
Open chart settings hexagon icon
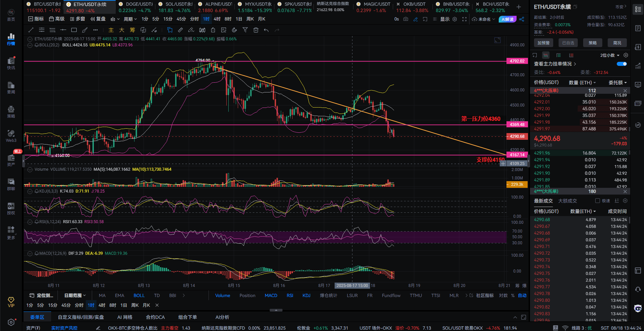pyautogui.click(x=455, y=19)
